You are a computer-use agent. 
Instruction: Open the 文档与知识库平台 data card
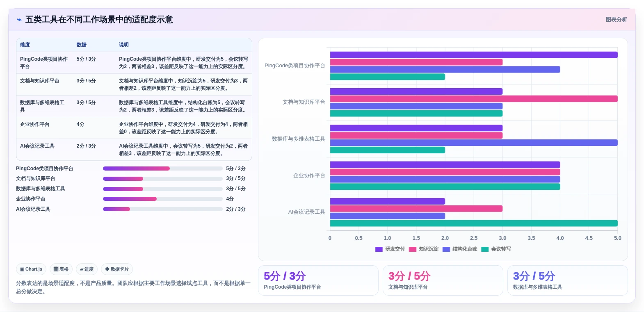(x=443, y=280)
